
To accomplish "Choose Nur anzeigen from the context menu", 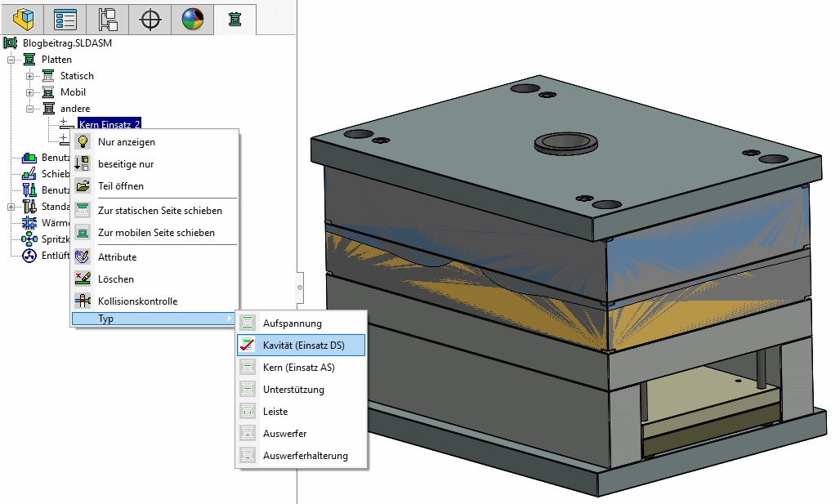I will (x=154, y=142).
